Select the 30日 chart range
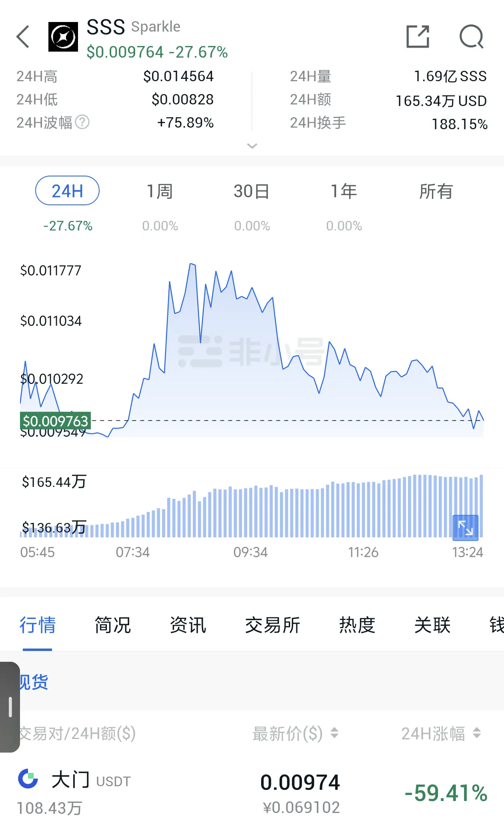The image size is (504, 825). tap(252, 191)
